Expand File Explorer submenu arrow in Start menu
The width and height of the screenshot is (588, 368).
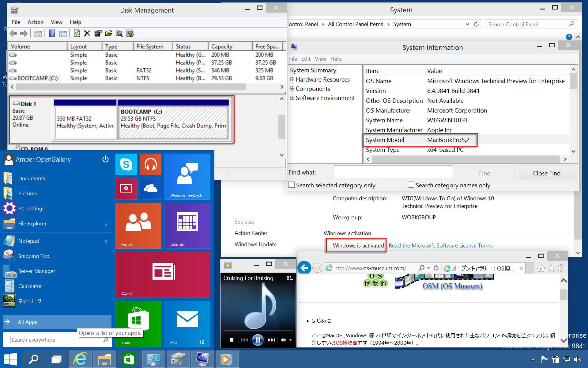click(106, 224)
